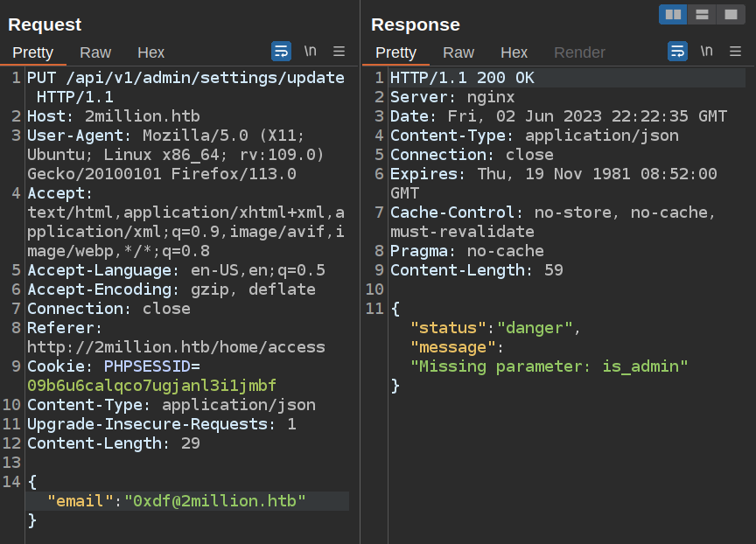Open the Response panel hamburger menu
Screen dimensions: 756x544
click(x=736, y=52)
